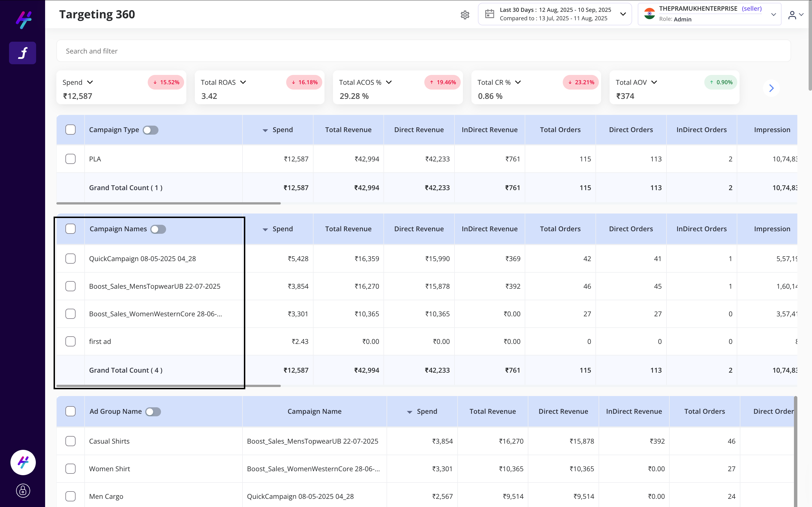Open the Last 30 Days date range dropdown
The height and width of the screenshot is (507, 812).
(623, 14)
